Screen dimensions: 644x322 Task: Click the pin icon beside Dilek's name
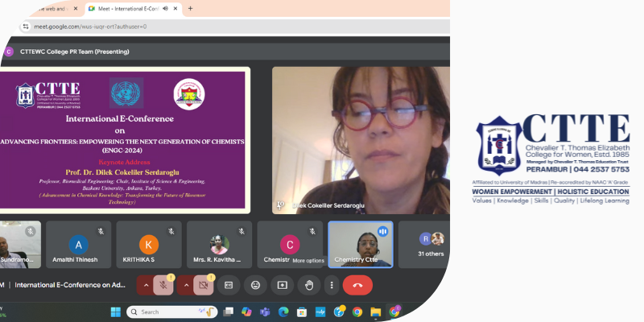(x=281, y=205)
